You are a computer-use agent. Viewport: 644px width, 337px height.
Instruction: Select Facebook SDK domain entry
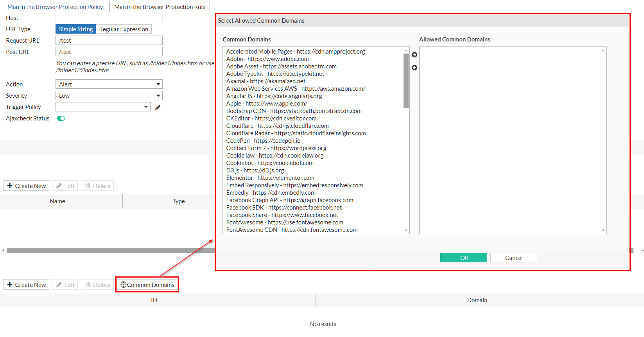284,208
